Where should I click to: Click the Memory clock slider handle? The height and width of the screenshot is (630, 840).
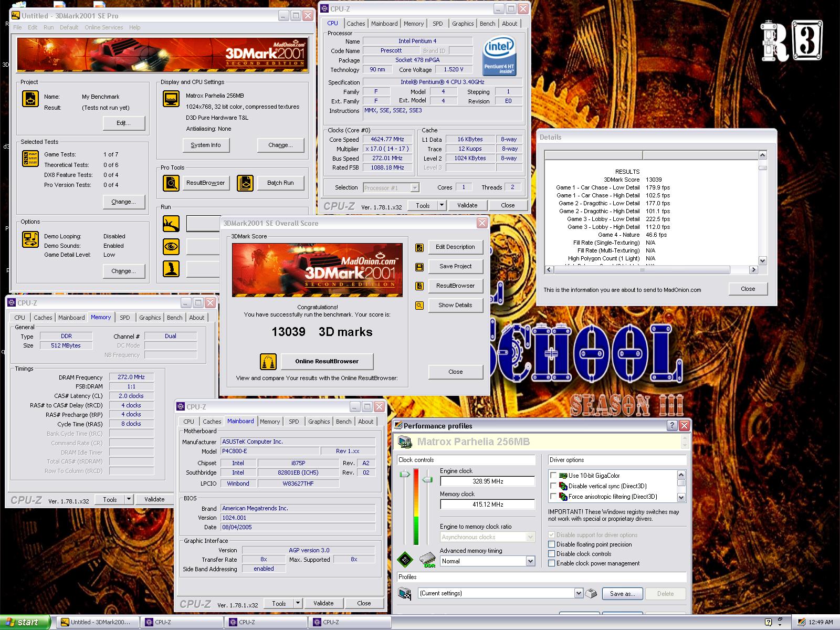pos(428,479)
